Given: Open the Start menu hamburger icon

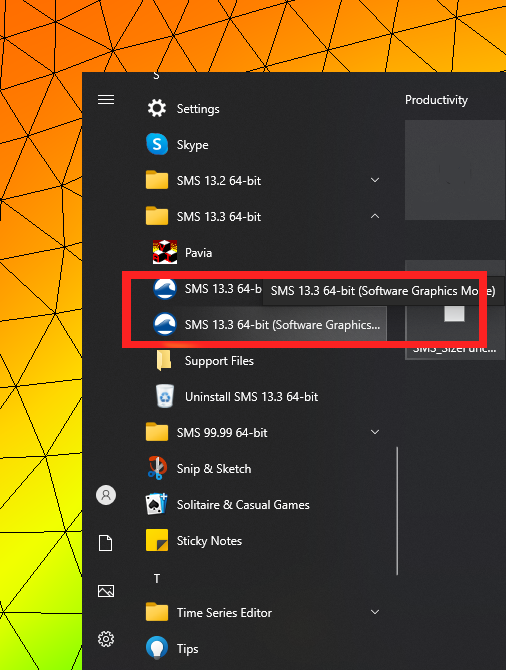Looking at the screenshot, I should [x=106, y=100].
